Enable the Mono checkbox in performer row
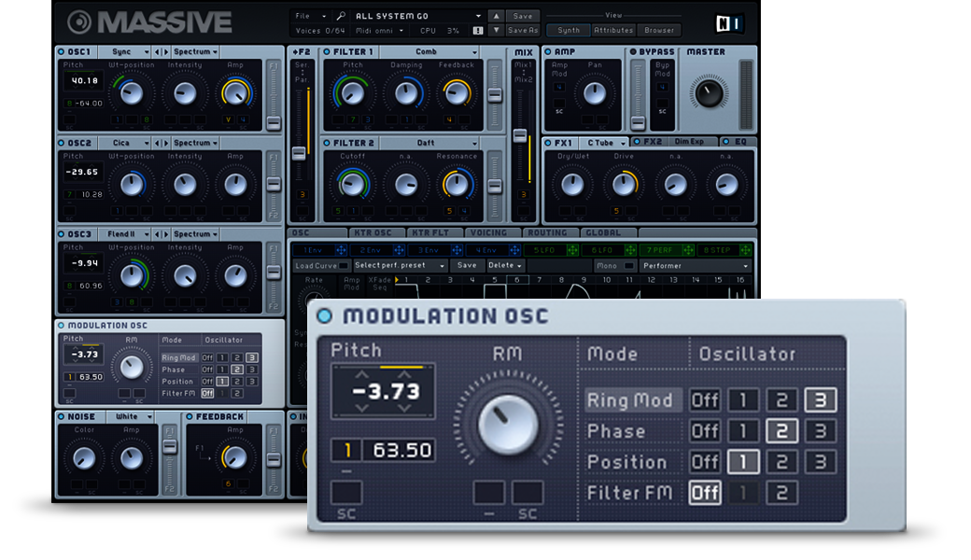Image resolution: width=971 pixels, height=560 pixels. (x=629, y=266)
